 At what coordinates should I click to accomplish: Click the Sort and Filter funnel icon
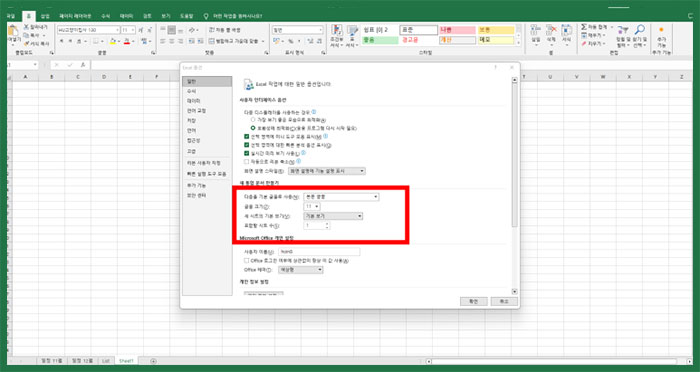pyautogui.click(x=622, y=30)
